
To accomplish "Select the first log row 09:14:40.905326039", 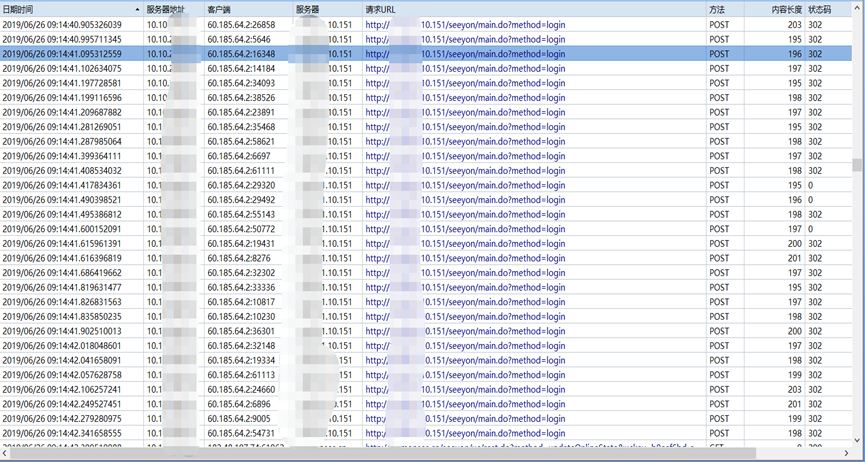I will coord(62,24).
